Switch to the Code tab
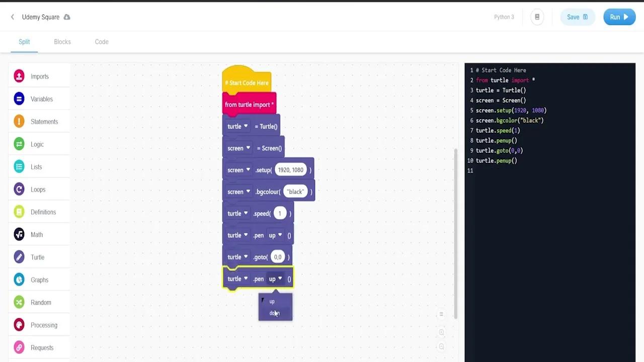 (102, 42)
